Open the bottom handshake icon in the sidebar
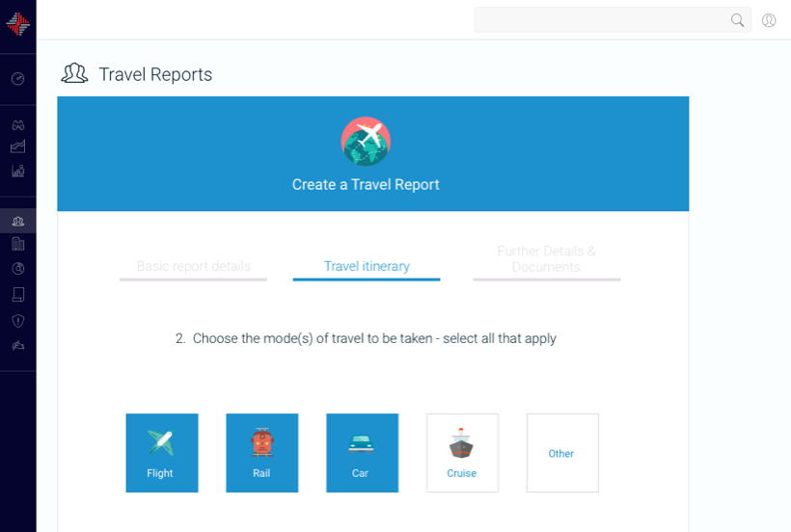 click(x=17, y=346)
